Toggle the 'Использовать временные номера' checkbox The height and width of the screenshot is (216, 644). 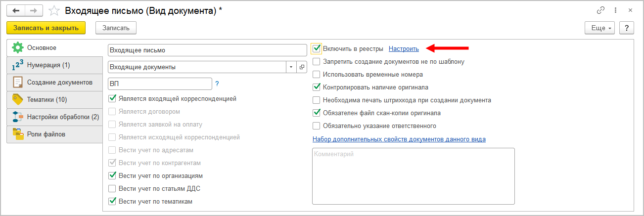[317, 75]
